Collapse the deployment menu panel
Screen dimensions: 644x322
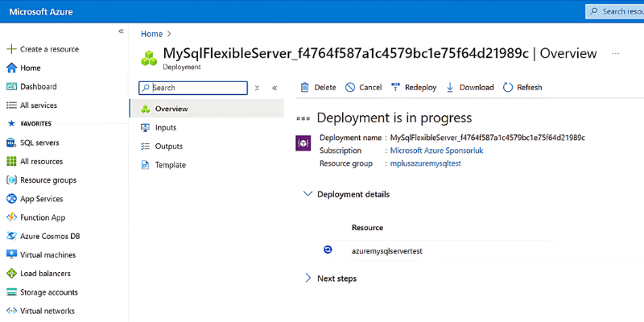(x=275, y=88)
